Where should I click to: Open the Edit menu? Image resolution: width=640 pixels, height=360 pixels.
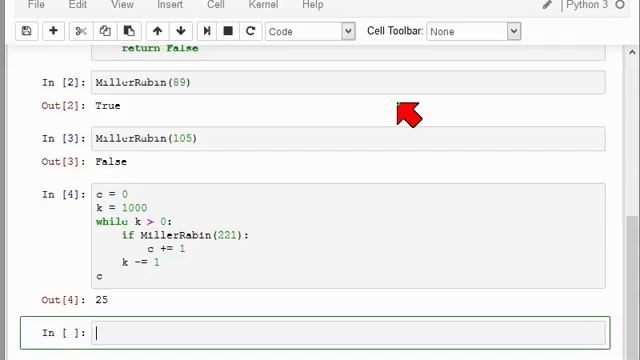pos(78,5)
